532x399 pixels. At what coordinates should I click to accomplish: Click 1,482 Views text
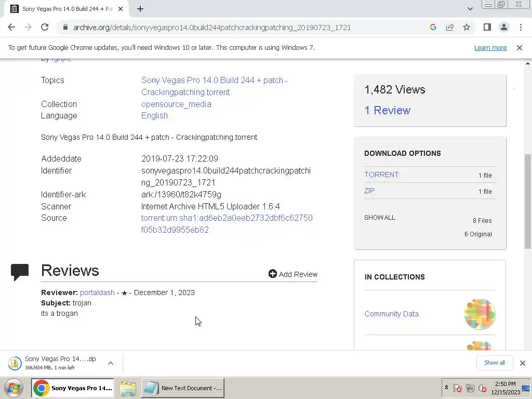[x=395, y=89]
